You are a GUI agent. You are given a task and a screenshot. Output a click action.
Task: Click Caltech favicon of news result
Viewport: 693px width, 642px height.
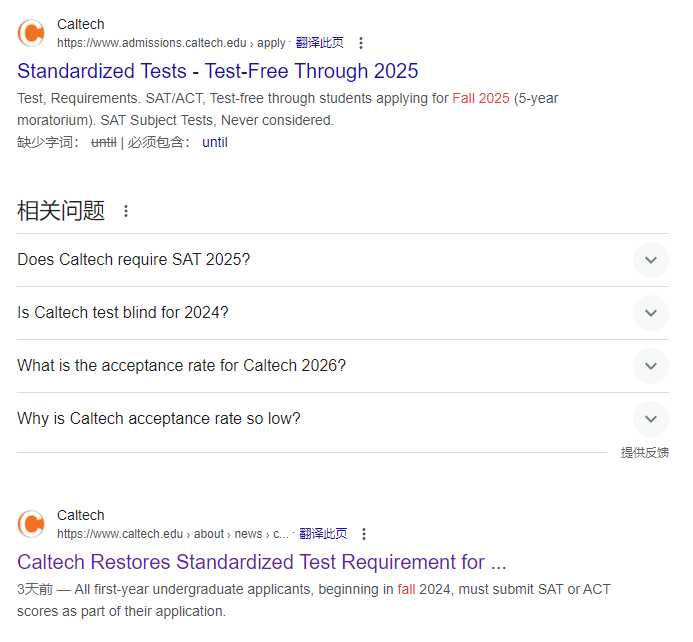(31, 524)
